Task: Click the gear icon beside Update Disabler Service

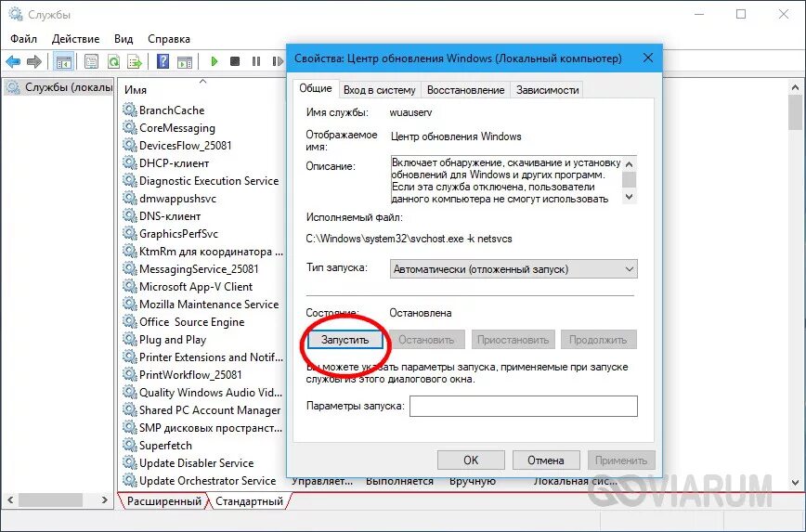Action: coord(130,462)
